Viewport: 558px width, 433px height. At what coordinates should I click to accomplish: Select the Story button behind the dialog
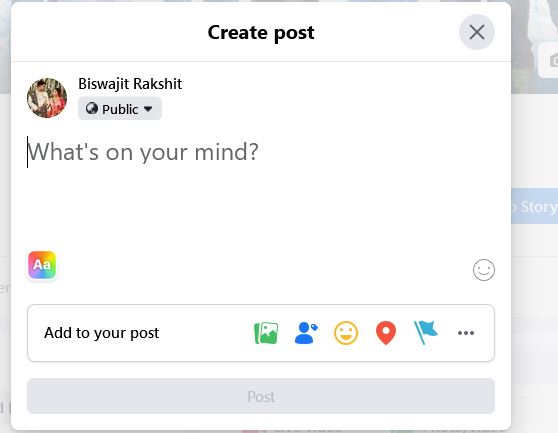pyautogui.click(x=535, y=206)
